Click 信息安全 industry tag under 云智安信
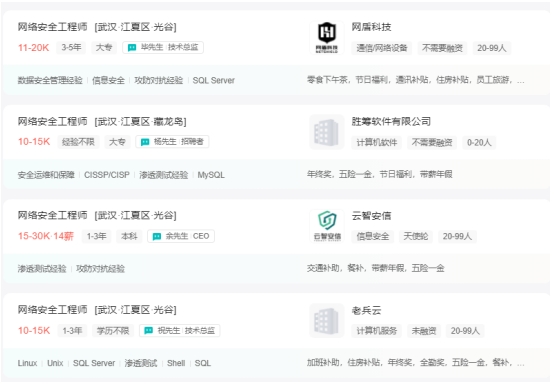 (373, 236)
